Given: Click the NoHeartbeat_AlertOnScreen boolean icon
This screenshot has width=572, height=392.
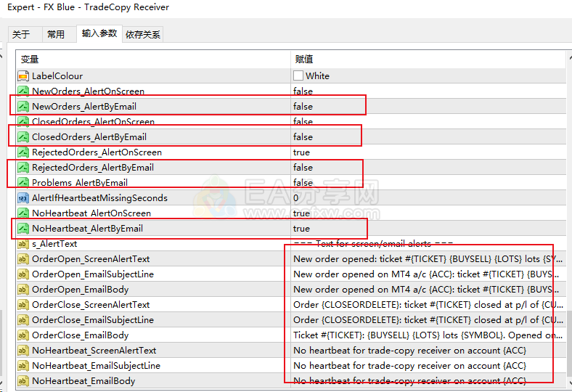Looking at the screenshot, I should pos(23,213).
